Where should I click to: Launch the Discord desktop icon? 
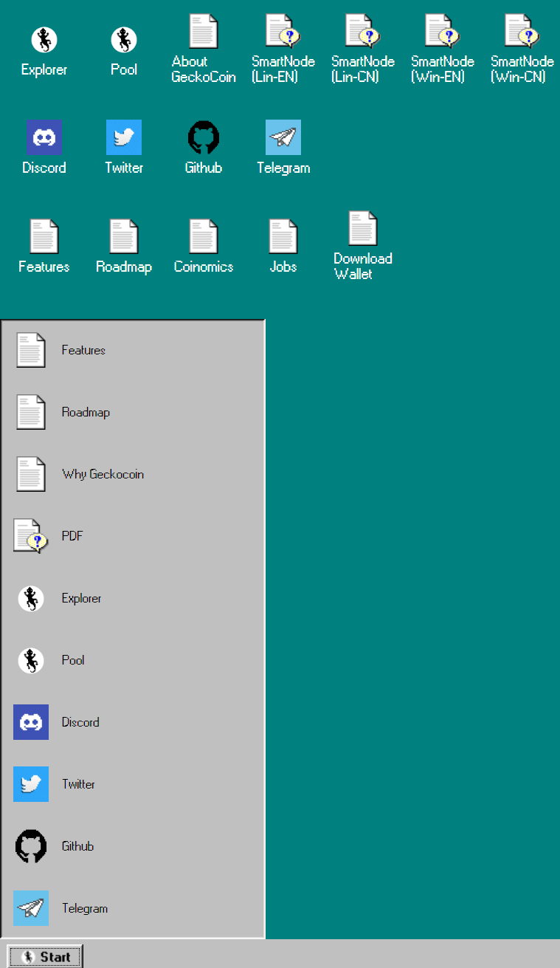[x=44, y=137]
